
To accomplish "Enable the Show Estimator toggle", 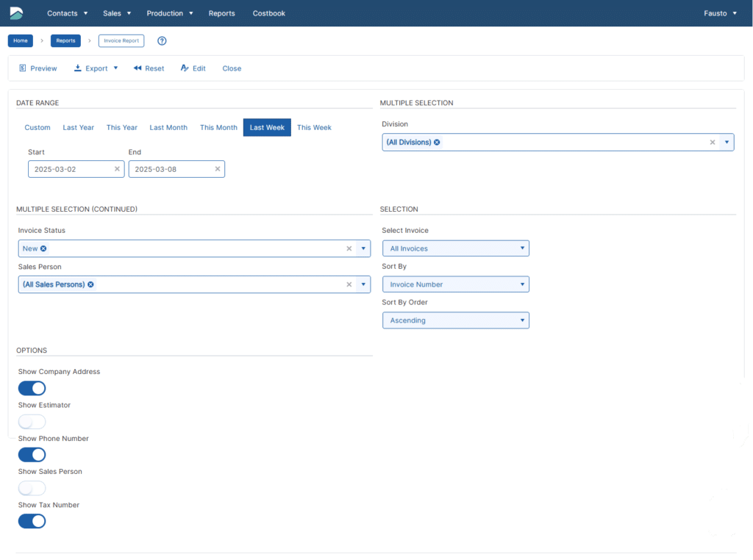I will tap(32, 422).
